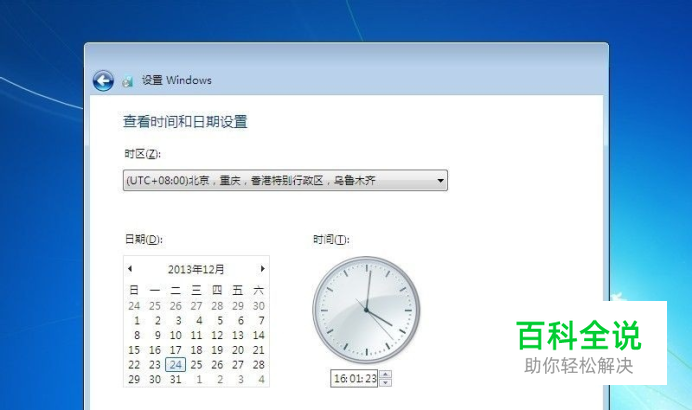Select December 10 in calendar

(176, 335)
